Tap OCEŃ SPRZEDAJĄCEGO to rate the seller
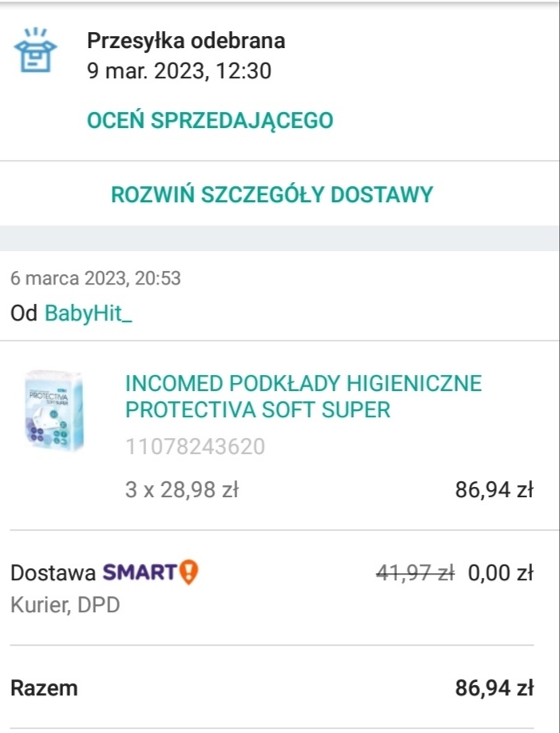 click(209, 121)
